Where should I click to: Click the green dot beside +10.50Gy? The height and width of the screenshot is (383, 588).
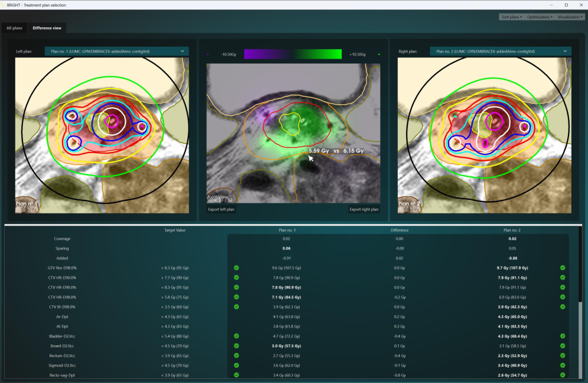[378, 54]
